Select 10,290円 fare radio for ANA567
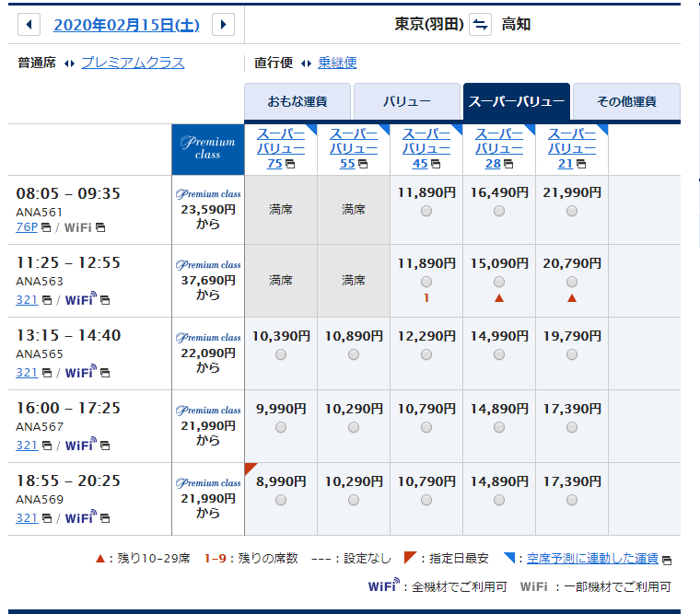The image size is (700, 614). (x=354, y=427)
